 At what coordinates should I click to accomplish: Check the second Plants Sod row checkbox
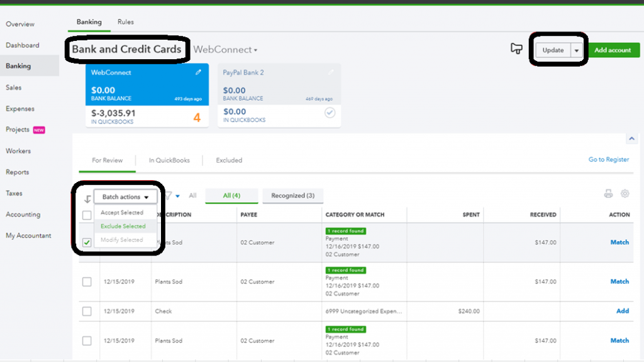pos(87,282)
